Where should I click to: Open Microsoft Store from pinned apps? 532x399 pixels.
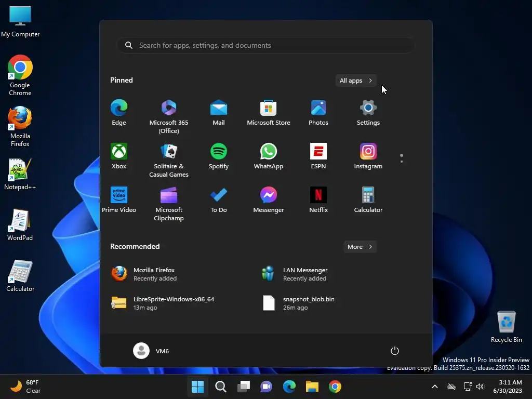tap(269, 113)
